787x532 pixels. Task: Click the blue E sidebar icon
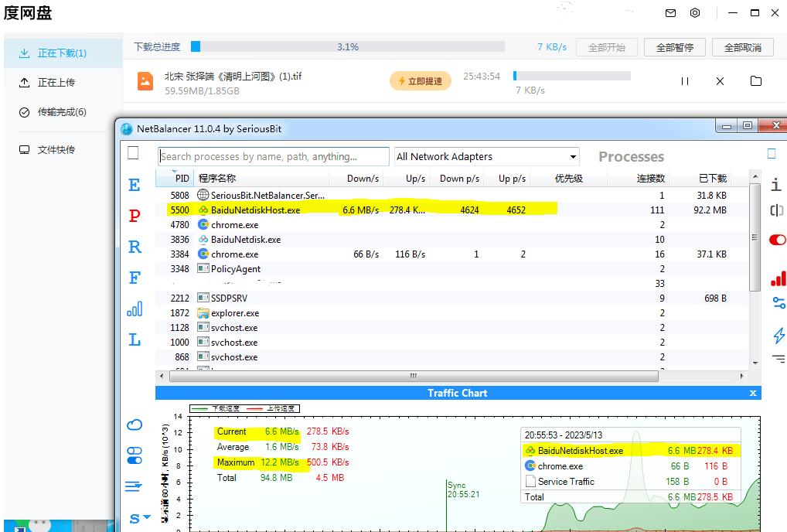tap(135, 186)
